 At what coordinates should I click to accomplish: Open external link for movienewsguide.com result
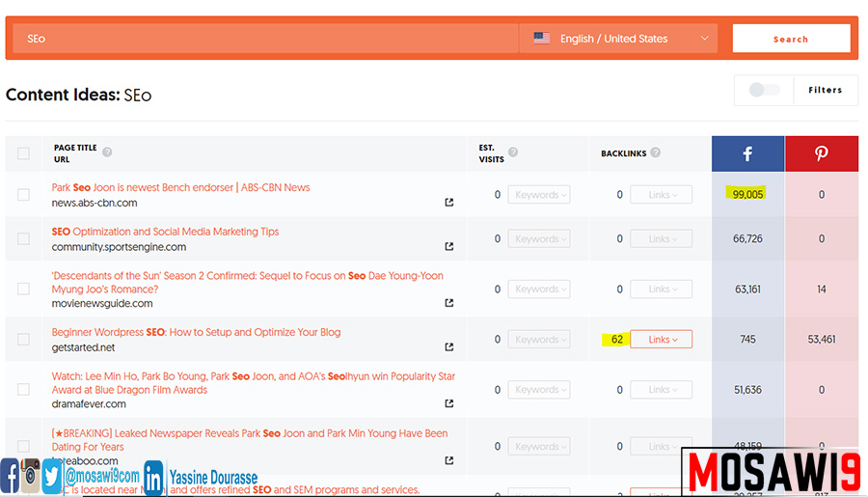tap(448, 302)
